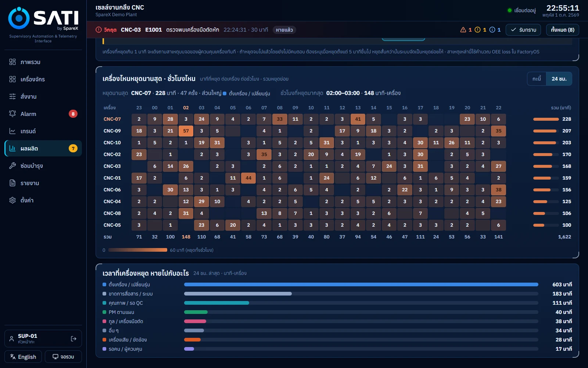Switch heatmap range to 24 ชม.
Image resolution: width=588 pixels, height=368 pixels.
559,79
